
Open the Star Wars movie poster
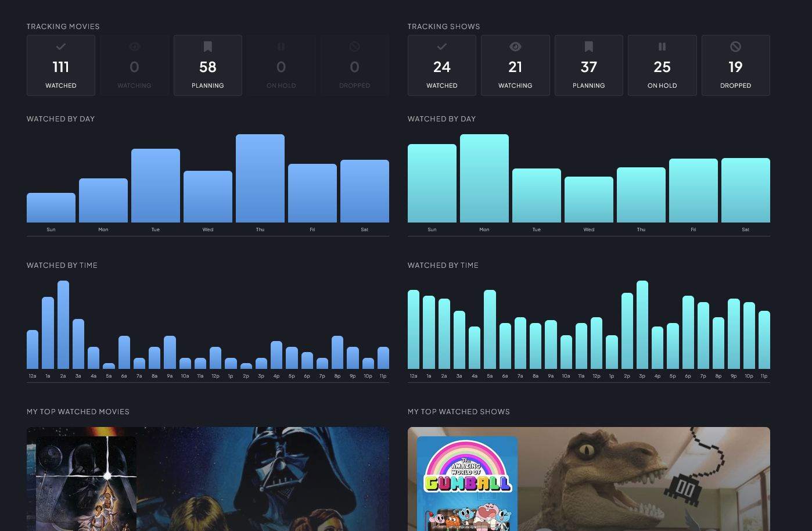[87, 484]
